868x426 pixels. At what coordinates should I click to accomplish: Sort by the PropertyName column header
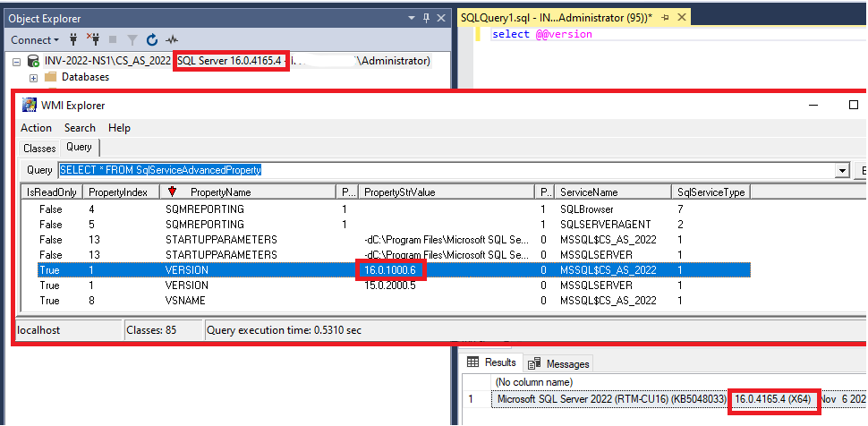tap(248, 192)
